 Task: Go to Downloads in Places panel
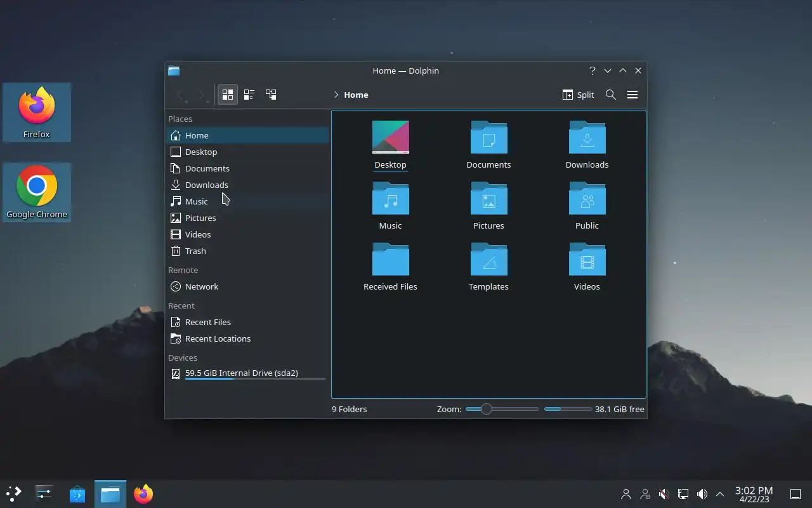click(247, 185)
